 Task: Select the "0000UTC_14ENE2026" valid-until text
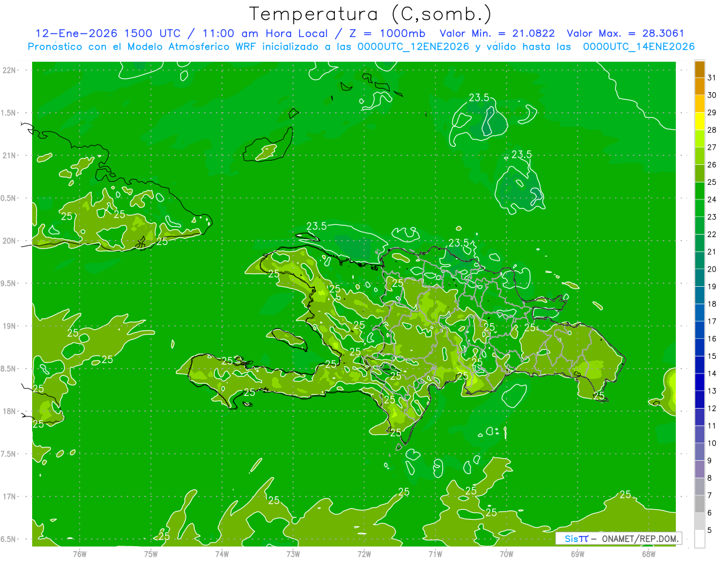tap(639, 47)
